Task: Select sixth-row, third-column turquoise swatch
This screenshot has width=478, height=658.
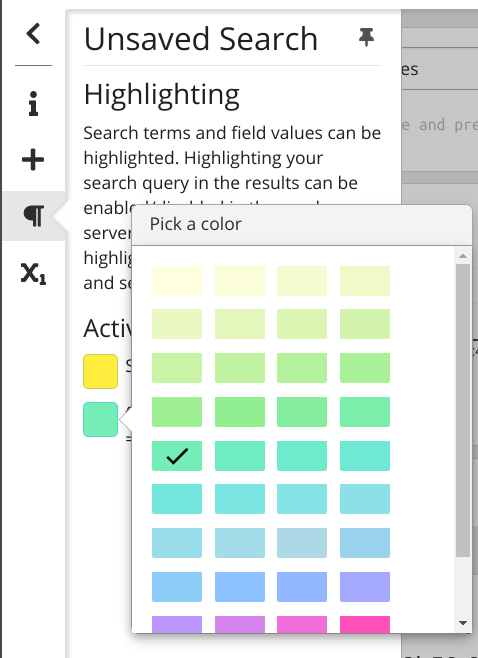Action: 302,499
